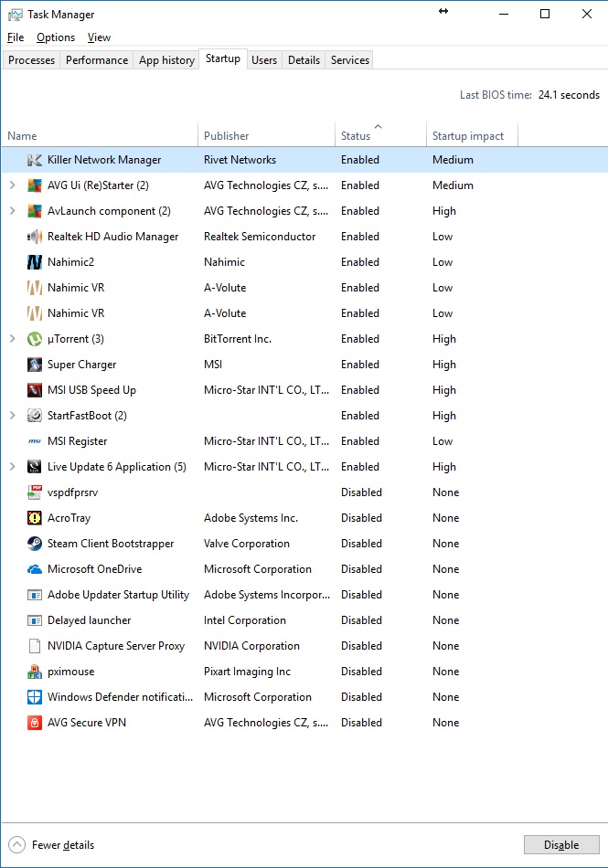
Task: Click the AVG Ui (Re)Starter icon
Action: click(x=35, y=185)
